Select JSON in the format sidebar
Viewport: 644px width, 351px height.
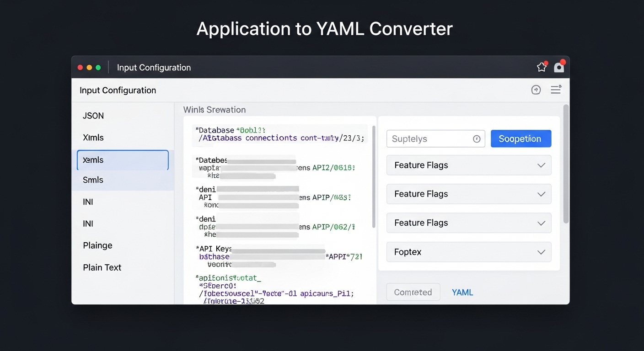93,116
